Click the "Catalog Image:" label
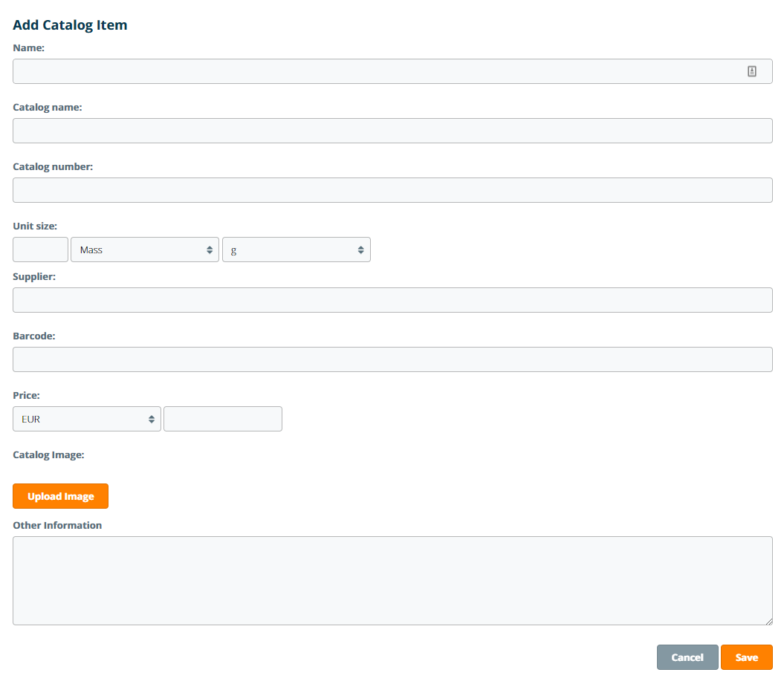This screenshot has width=784, height=681. (48, 454)
